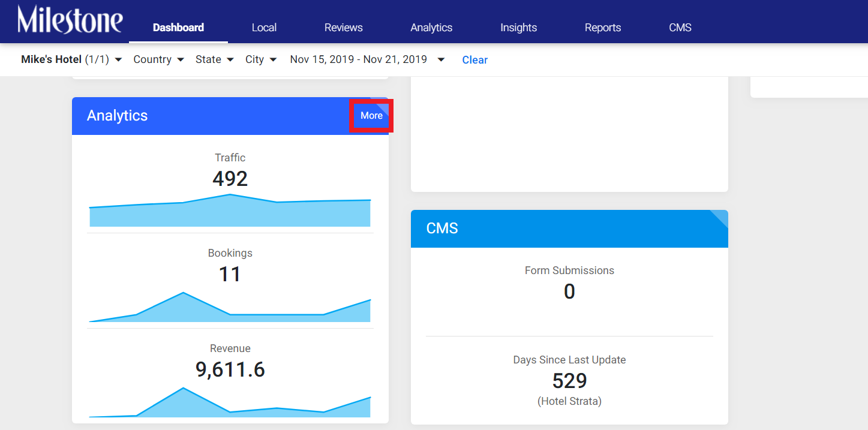
Task: Click the Days Since Last Update label
Action: coord(569,360)
